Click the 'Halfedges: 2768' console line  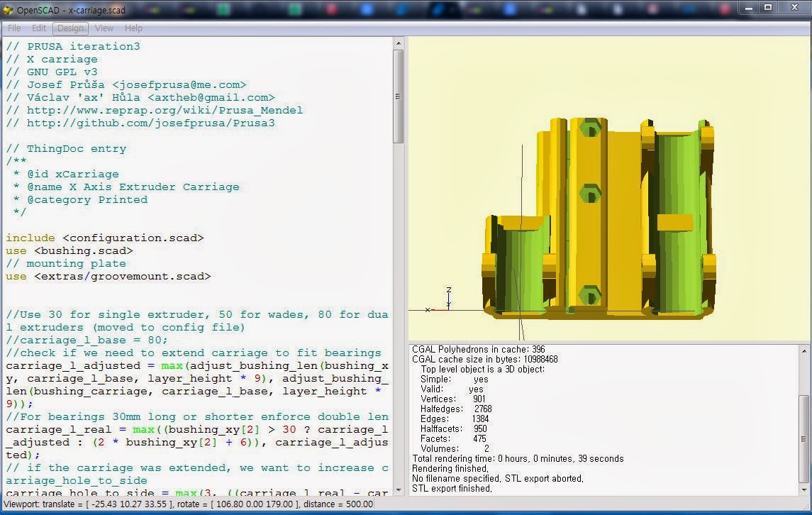[456, 409]
